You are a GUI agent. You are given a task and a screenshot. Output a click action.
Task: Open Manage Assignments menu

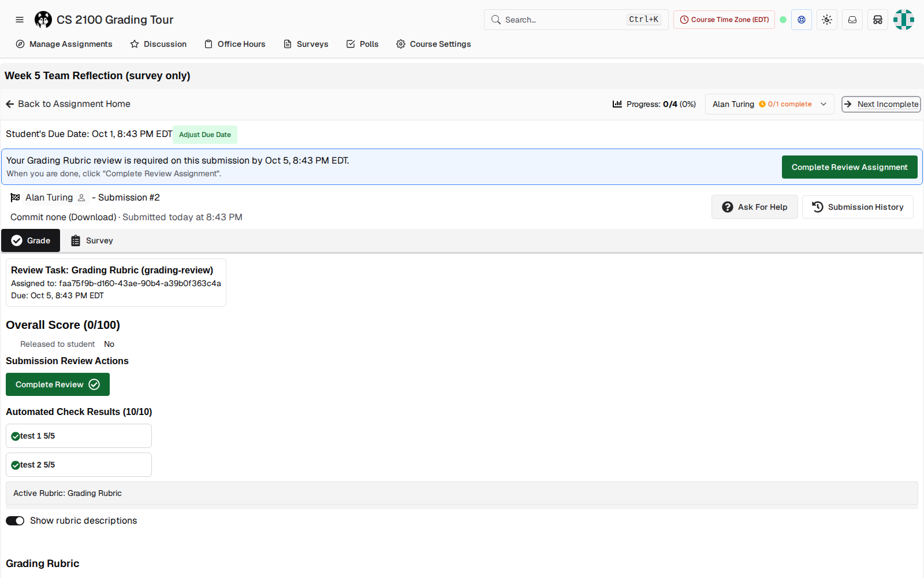coord(64,44)
